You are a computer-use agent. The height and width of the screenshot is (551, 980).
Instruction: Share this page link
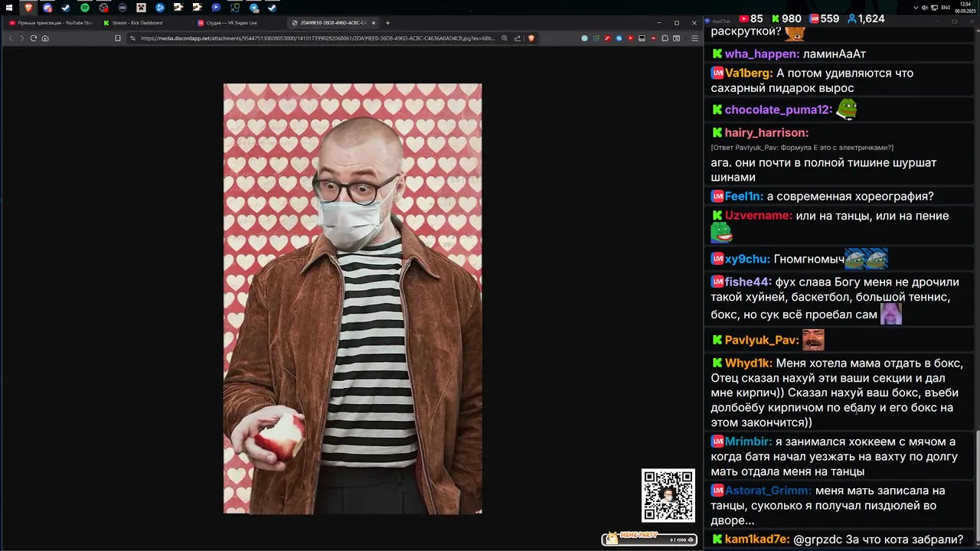[518, 38]
